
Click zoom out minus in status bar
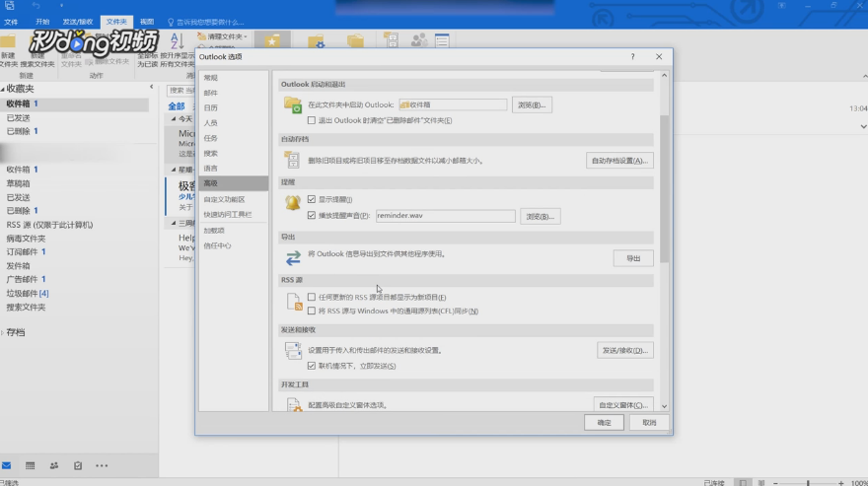775,483
